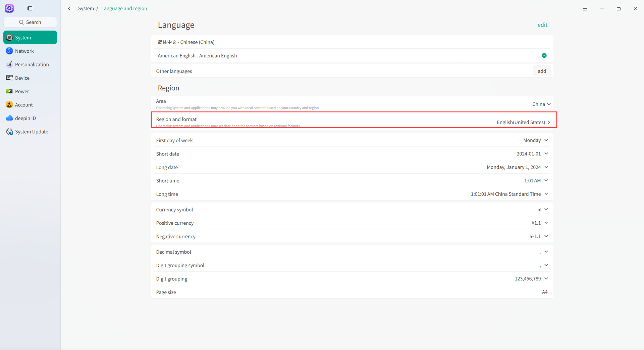Click System in the breadcrumb
The image size is (644, 350).
[86, 8]
